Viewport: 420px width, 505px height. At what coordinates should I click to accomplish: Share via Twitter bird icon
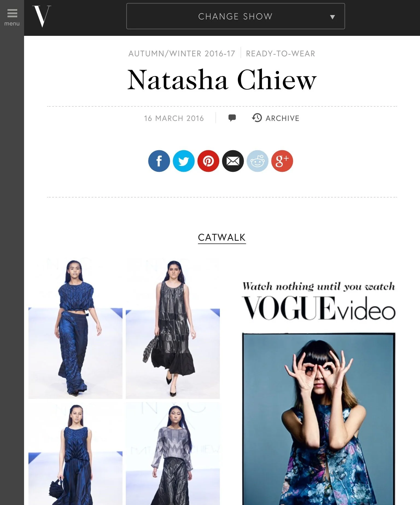coord(183,161)
